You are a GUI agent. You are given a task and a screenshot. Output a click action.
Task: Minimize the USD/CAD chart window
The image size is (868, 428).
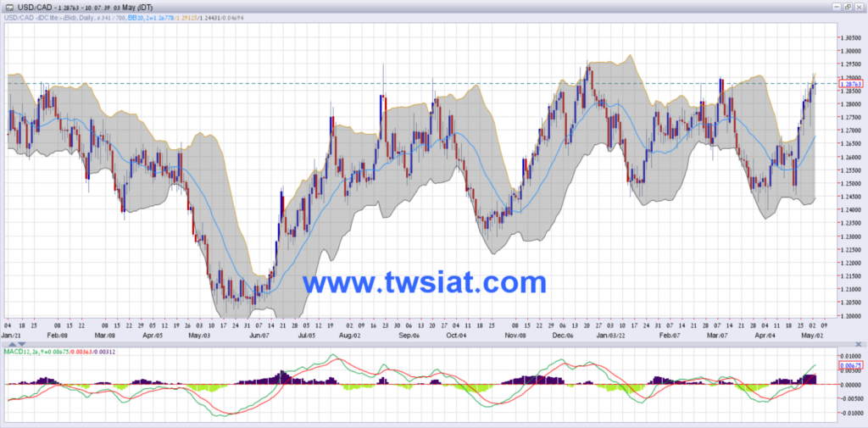click(x=837, y=7)
